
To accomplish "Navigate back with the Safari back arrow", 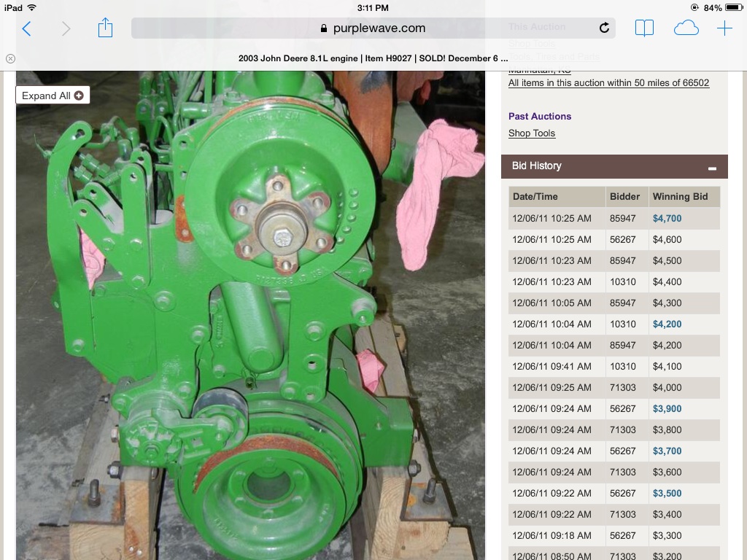I will (x=26, y=28).
